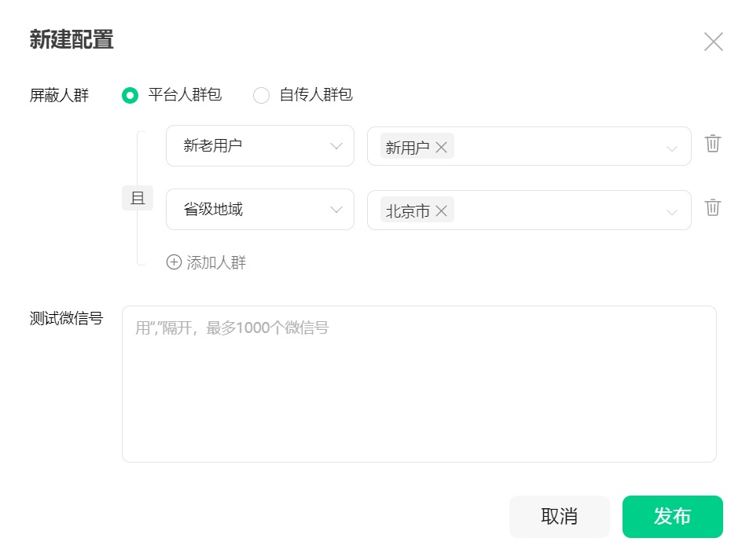Select the 自传人群包 radio option
Image resolution: width=753 pixels, height=560 pixels.
[x=261, y=94]
